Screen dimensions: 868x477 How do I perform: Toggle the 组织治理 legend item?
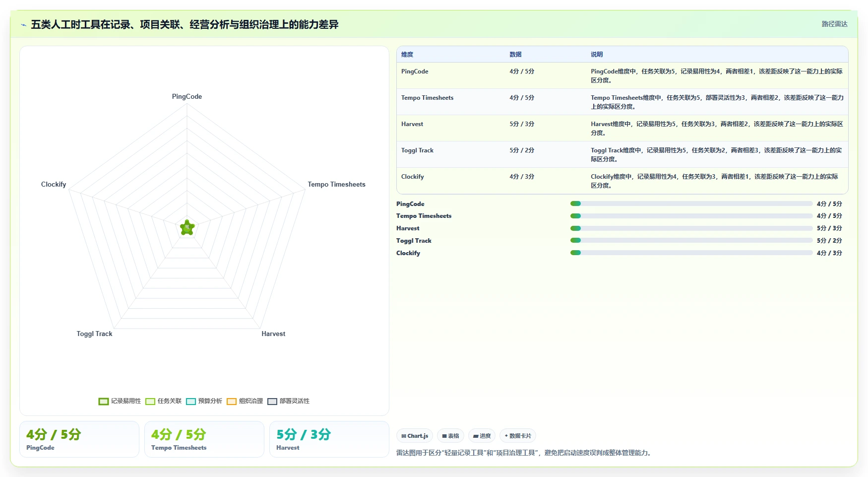point(245,401)
